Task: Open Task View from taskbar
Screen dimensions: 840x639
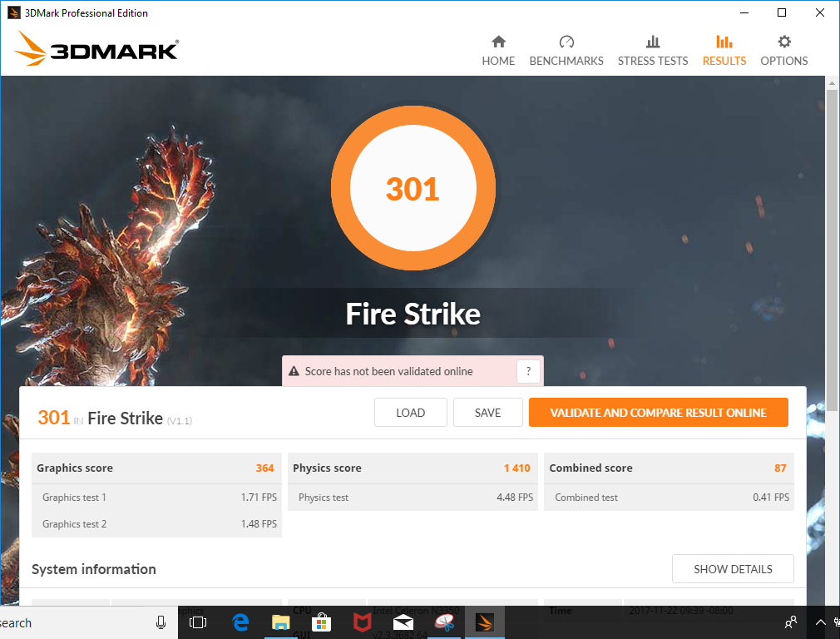Action: (198, 622)
